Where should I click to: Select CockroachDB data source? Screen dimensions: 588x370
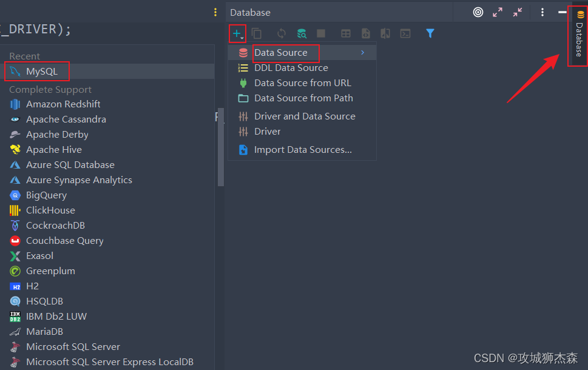click(x=107, y=225)
